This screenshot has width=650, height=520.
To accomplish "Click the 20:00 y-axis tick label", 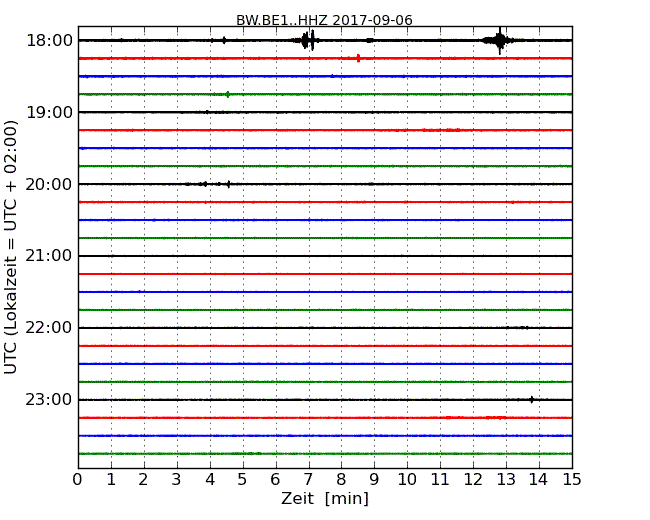I will [x=49, y=184].
